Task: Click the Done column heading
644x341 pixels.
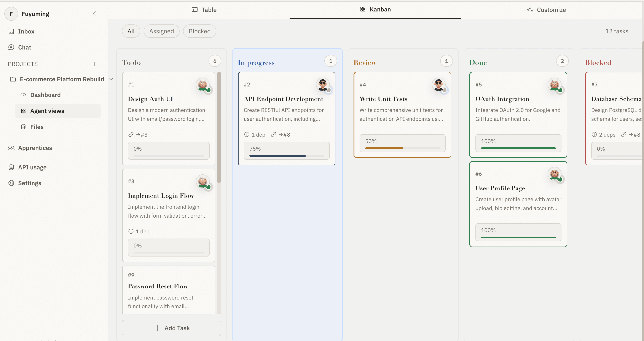Action: click(x=478, y=62)
